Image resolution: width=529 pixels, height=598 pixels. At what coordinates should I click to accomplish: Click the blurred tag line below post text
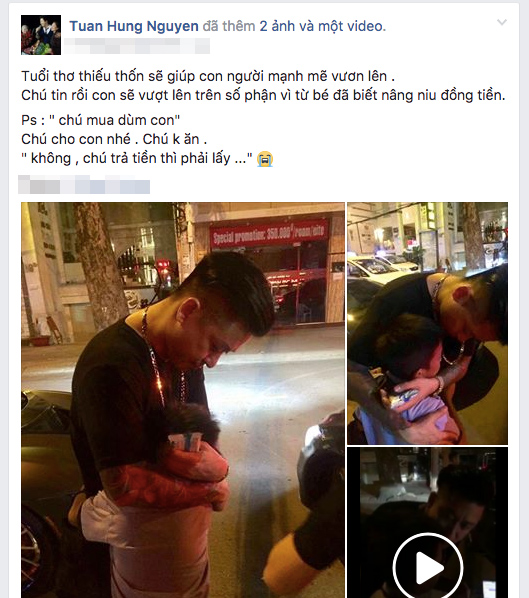84,185
